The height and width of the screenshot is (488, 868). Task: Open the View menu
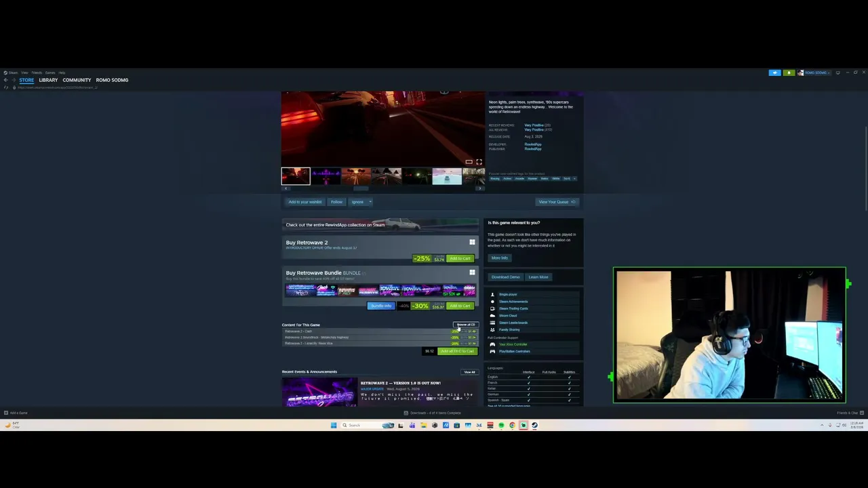pyautogui.click(x=24, y=73)
